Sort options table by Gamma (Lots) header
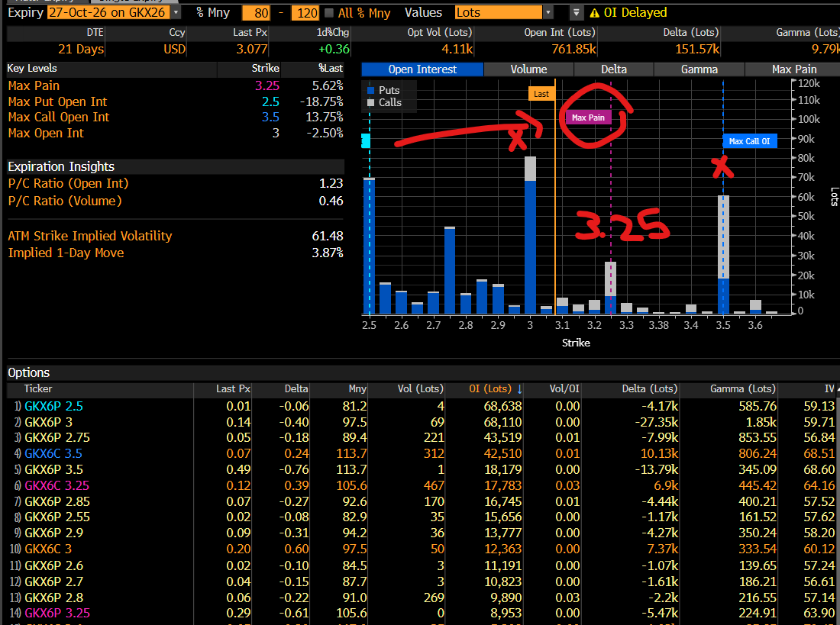The image size is (840, 625). pyautogui.click(x=743, y=389)
